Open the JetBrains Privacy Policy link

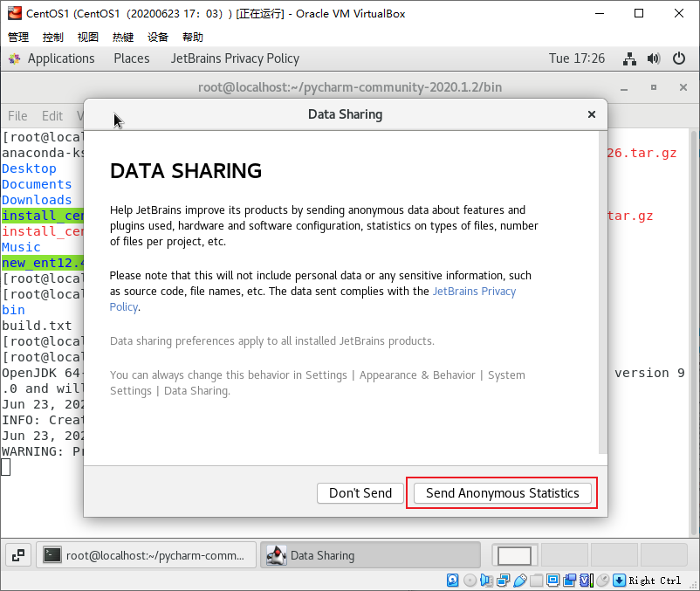(474, 292)
